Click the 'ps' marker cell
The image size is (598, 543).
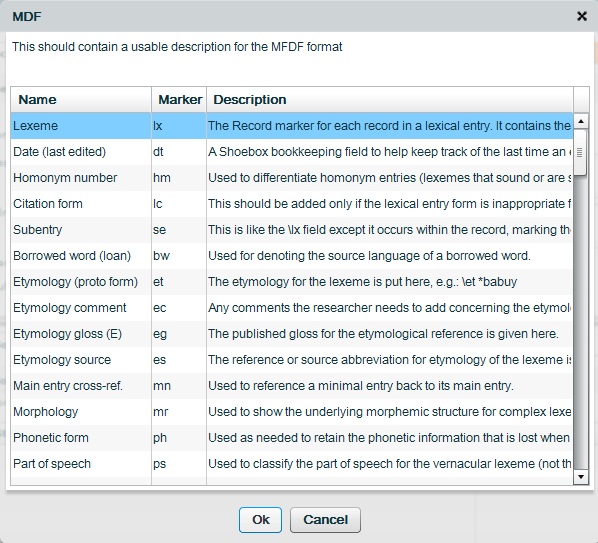click(x=179, y=464)
